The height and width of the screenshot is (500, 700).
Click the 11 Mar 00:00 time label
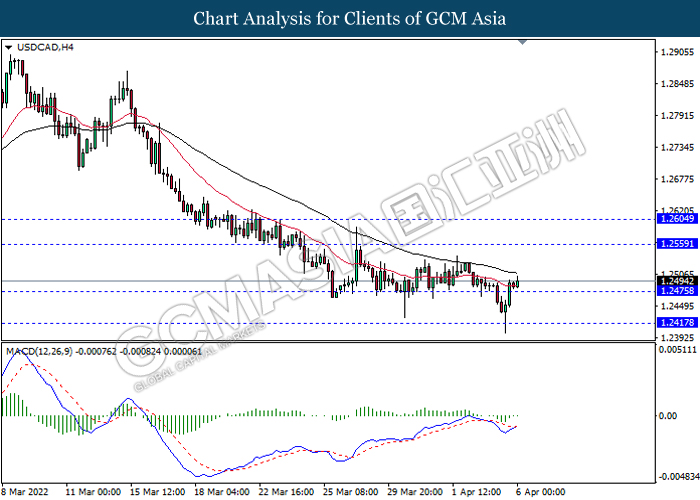point(93,492)
